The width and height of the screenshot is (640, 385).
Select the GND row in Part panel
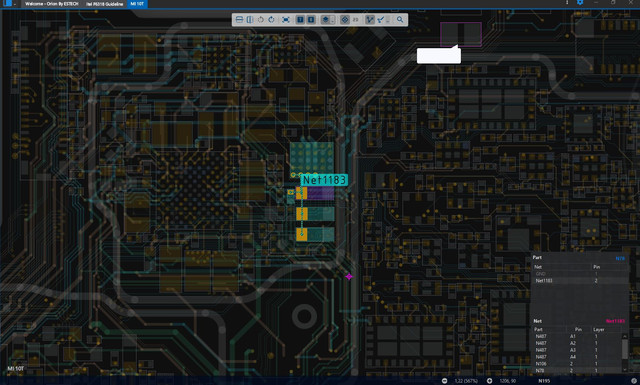[580, 274]
